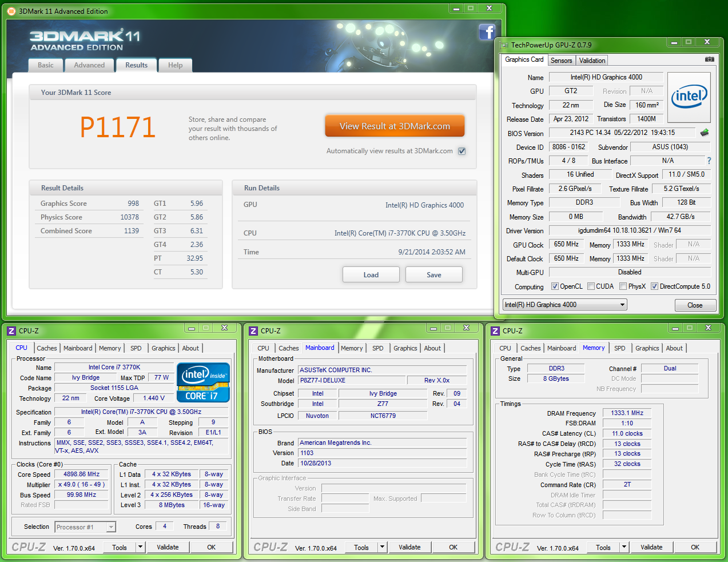Viewport: 728px width, 562px height.
Task: Click the Intel Core i7 badge in CPU-Z
Action: (203, 382)
